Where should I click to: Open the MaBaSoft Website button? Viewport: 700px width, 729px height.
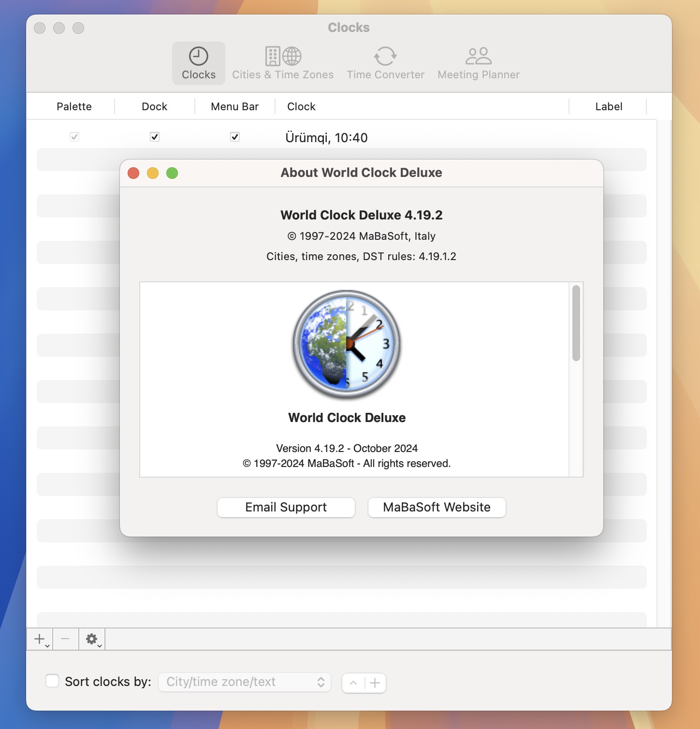pos(437,507)
